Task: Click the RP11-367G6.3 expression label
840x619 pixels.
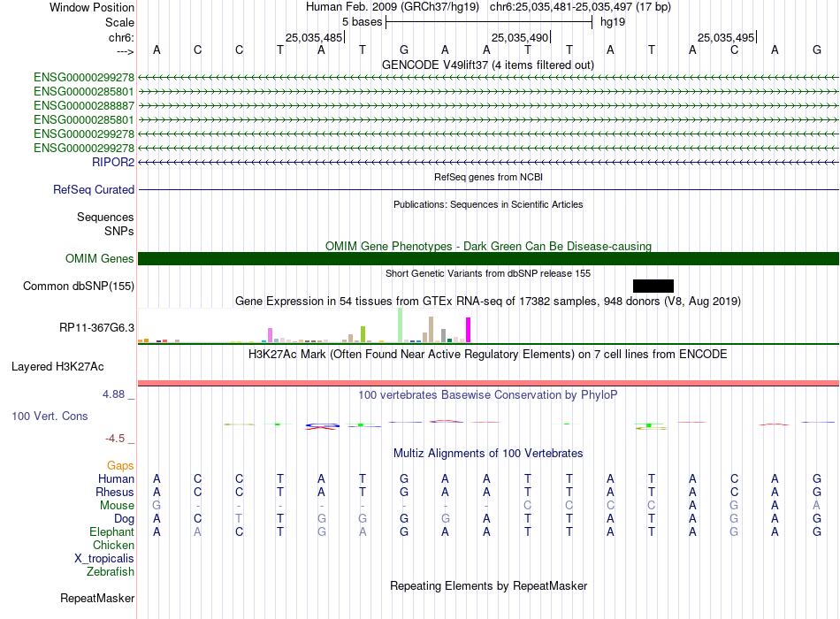Action: [x=96, y=327]
